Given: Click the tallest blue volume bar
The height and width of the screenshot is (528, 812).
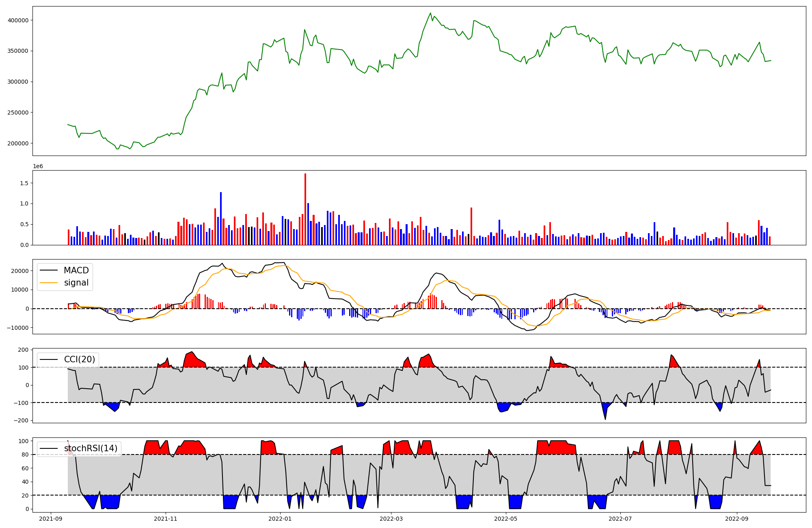Looking at the screenshot, I should [221, 219].
